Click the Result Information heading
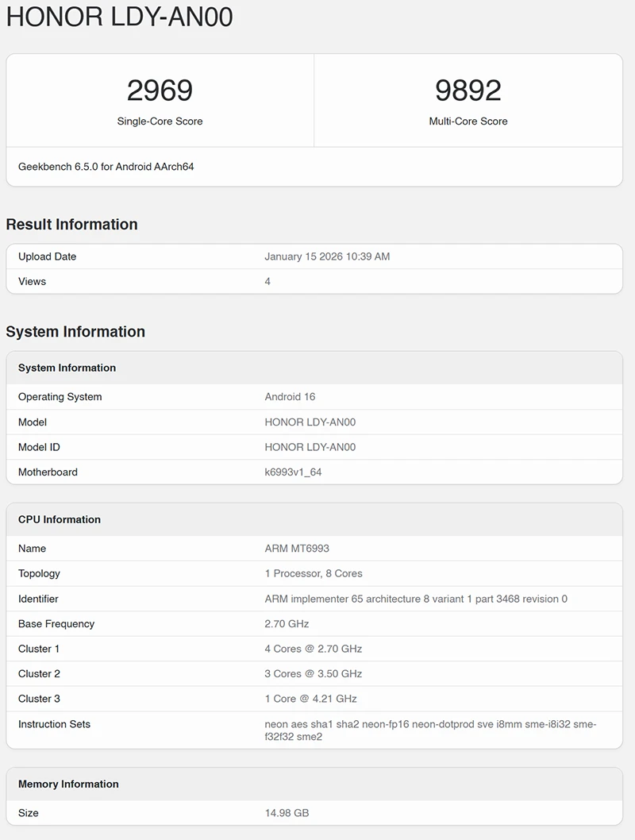 point(71,224)
